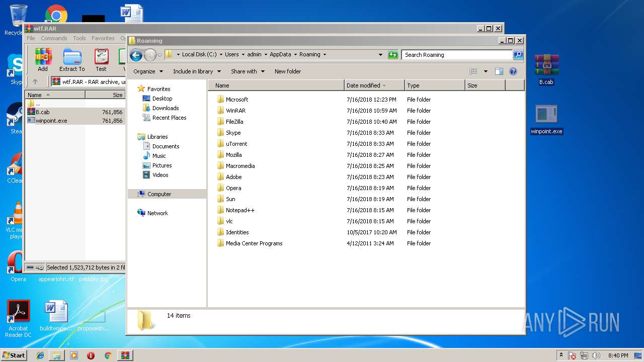Click the AppData breadcrumb segment
Image resolution: width=644 pixels, height=362 pixels.
click(x=280, y=54)
